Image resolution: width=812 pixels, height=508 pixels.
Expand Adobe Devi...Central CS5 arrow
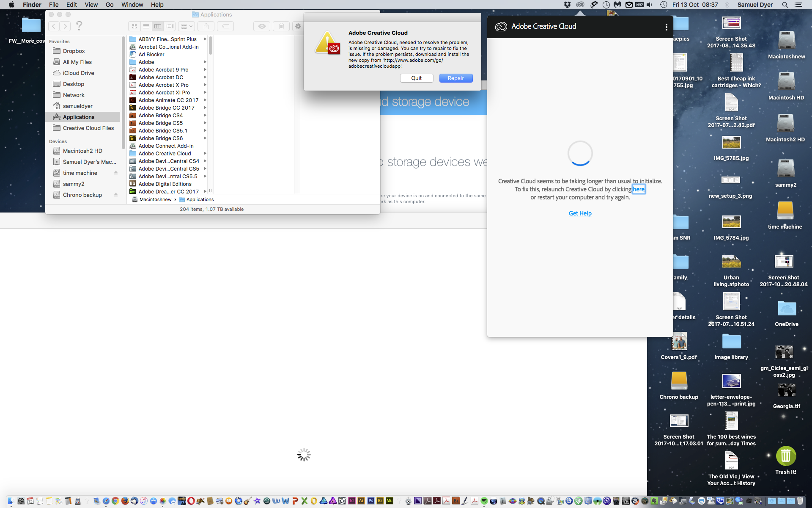click(205, 168)
